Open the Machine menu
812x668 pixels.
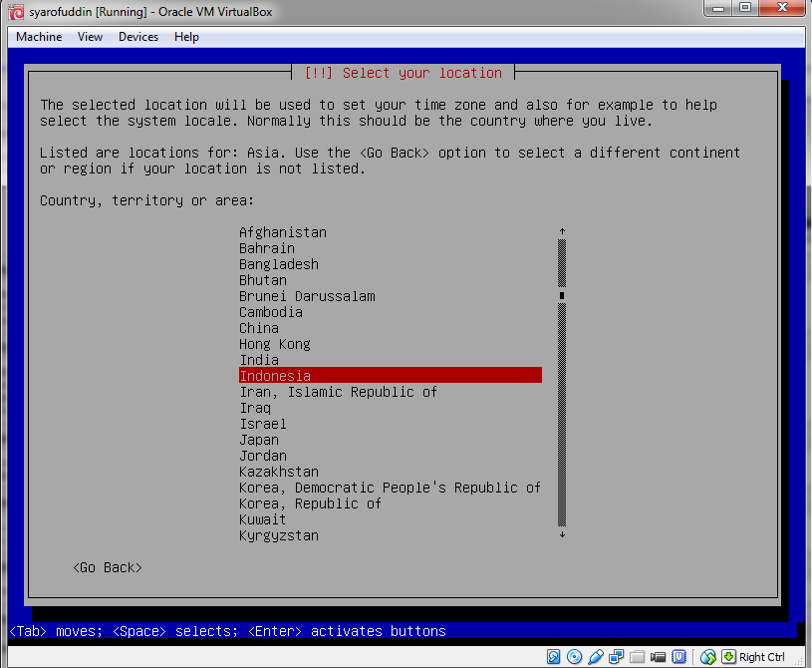[x=39, y=37]
